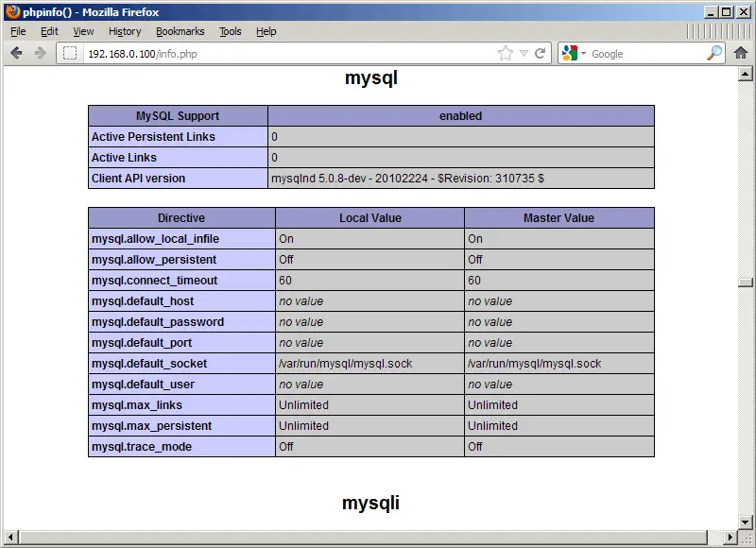Viewport: 756px width, 548px height.
Task: Click the vertical scrollbar thumb
Action: (x=746, y=282)
